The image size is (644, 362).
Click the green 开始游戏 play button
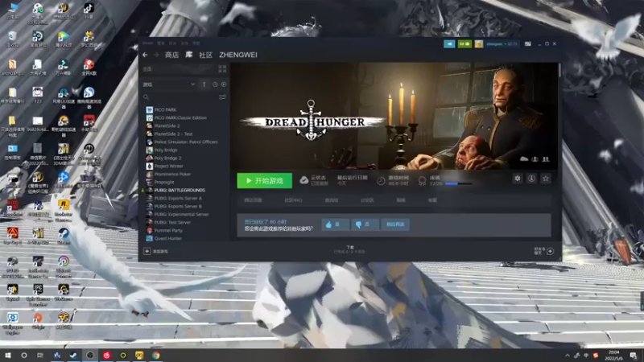tap(265, 180)
